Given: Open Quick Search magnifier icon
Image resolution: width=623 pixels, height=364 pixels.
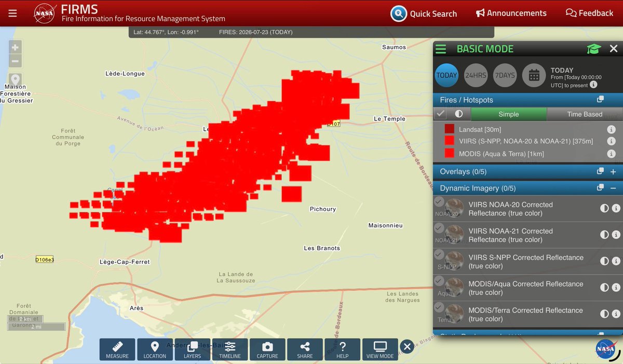Looking at the screenshot, I should click(x=398, y=14).
